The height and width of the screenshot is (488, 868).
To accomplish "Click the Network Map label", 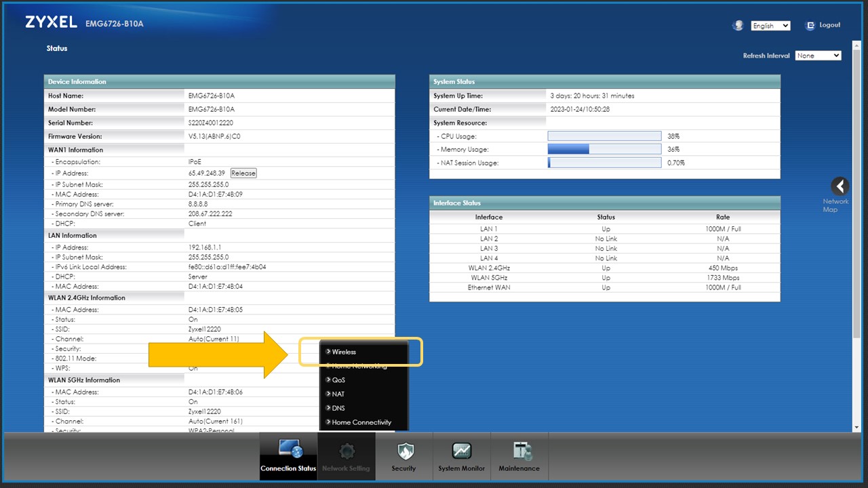I will coord(835,205).
